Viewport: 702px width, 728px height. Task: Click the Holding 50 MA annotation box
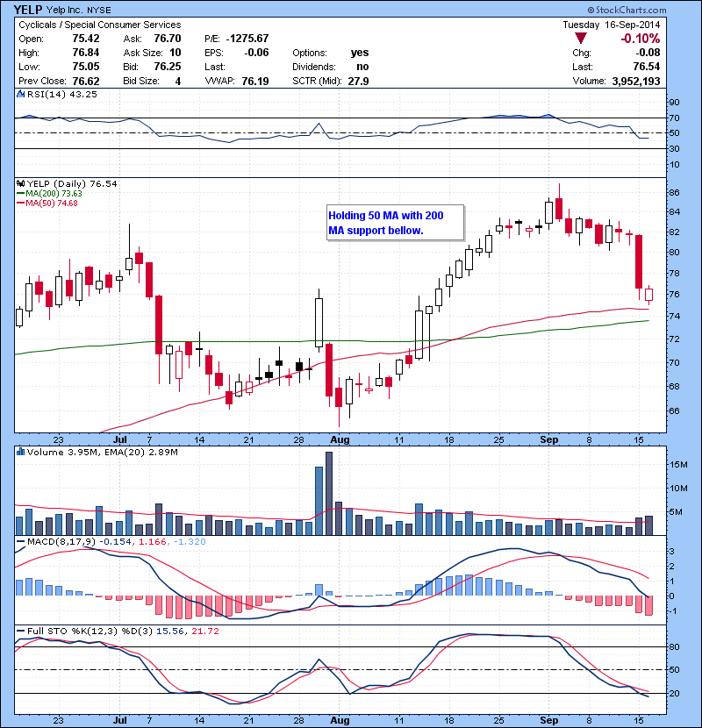tap(396, 223)
